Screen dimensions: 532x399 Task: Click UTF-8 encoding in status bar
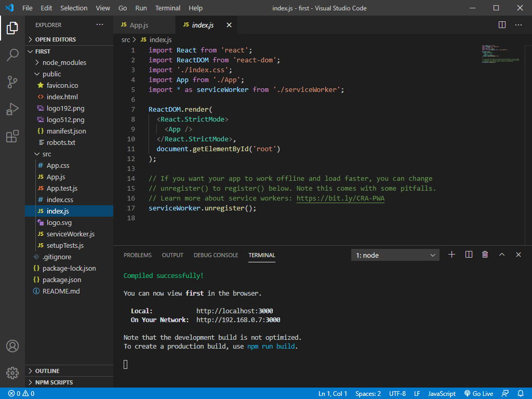[x=397, y=394]
